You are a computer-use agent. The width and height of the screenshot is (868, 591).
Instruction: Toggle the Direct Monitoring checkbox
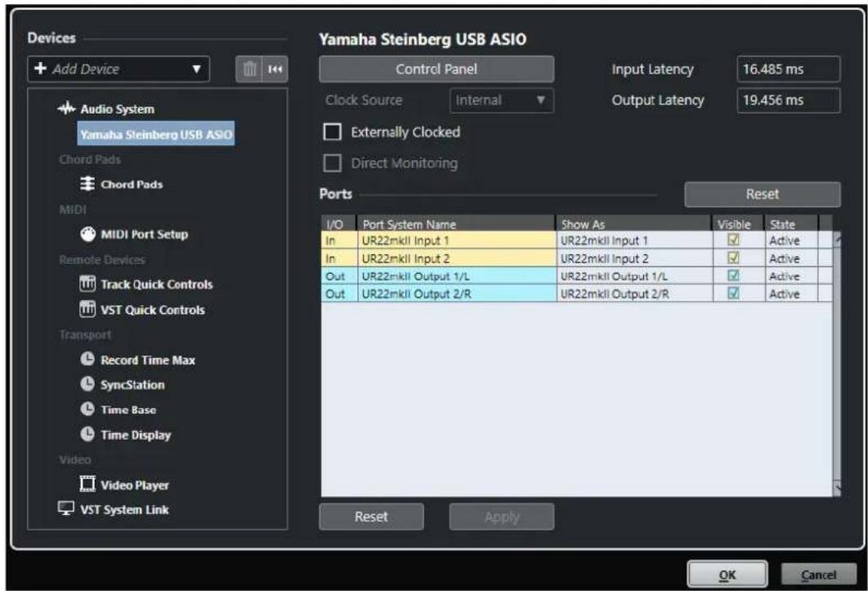[x=332, y=163]
